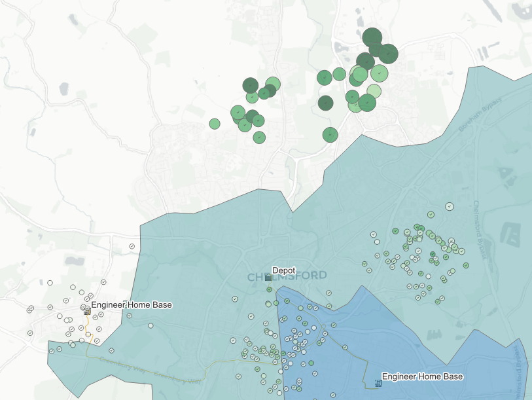This screenshot has height=400, width=532.
Task: Click the westernmost dark green bubble marker
Action: coord(251,85)
